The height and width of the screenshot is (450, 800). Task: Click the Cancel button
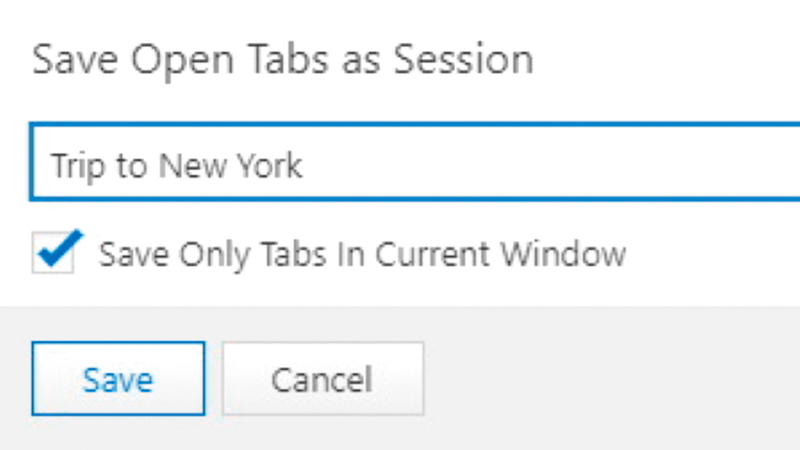click(x=322, y=379)
